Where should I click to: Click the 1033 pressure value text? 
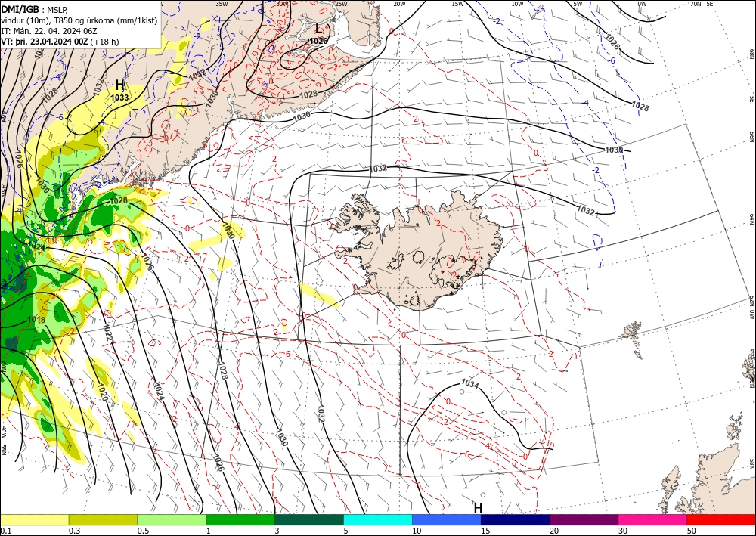119,98
